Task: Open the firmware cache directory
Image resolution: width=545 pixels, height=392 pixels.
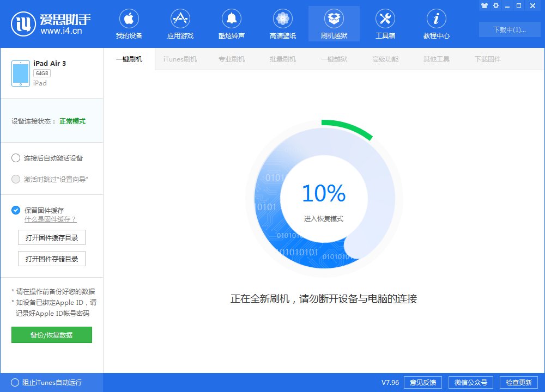Action: 52,237
